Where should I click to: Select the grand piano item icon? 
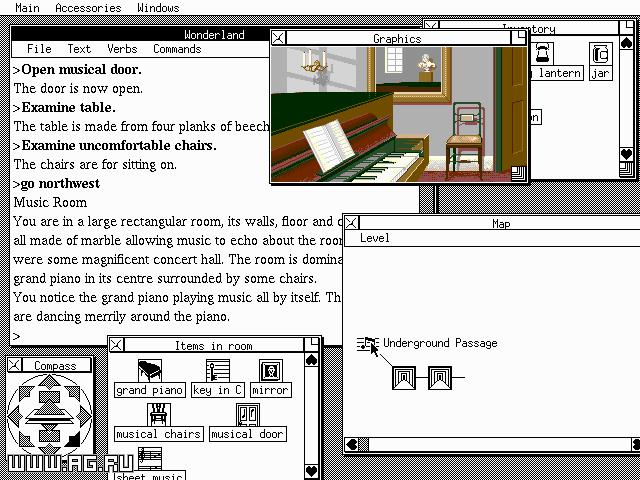tap(149, 371)
